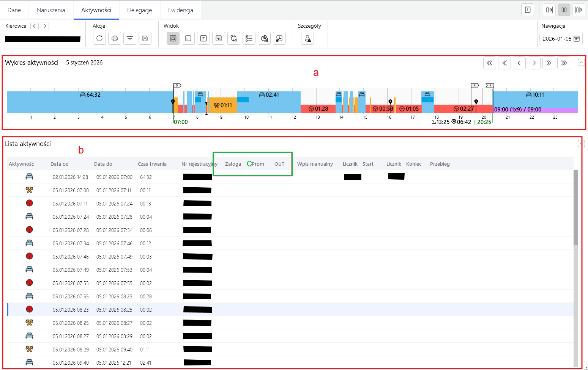The width and height of the screenshot is (588, 370).
Task: Open the filter icon under Akcje
Action: click(x=130, y=38)
